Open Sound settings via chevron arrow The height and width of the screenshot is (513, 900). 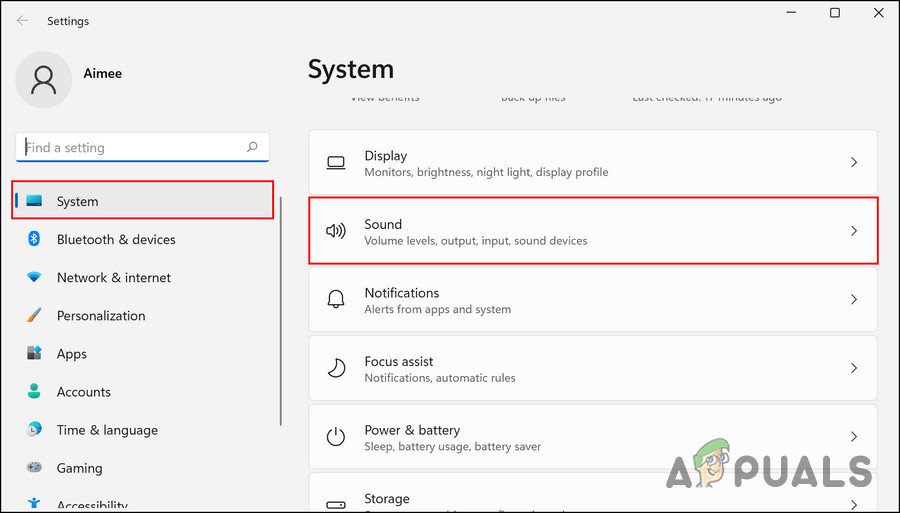pyautogui.click(x=853, y=231)
